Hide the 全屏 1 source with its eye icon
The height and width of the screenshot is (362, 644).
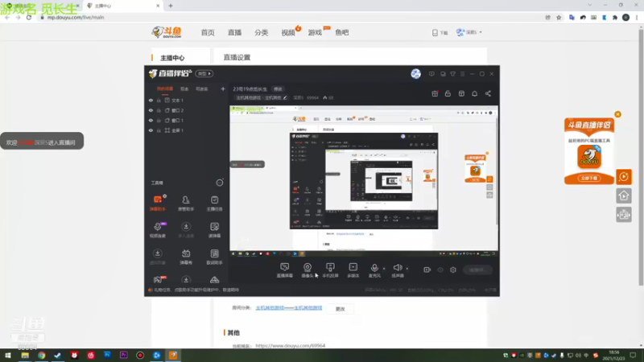pos(151,130)
